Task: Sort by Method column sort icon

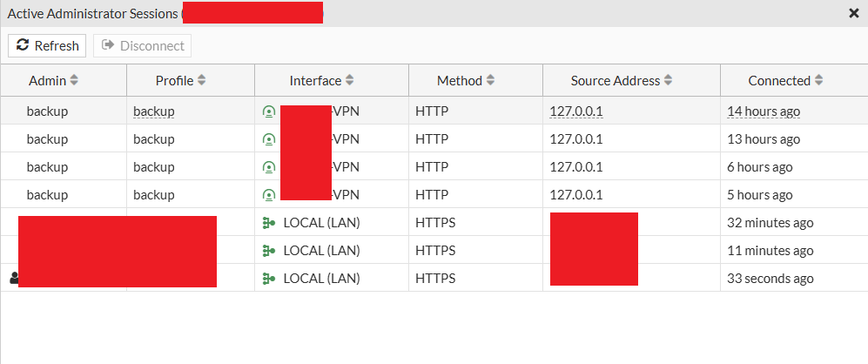Action: 490,81
